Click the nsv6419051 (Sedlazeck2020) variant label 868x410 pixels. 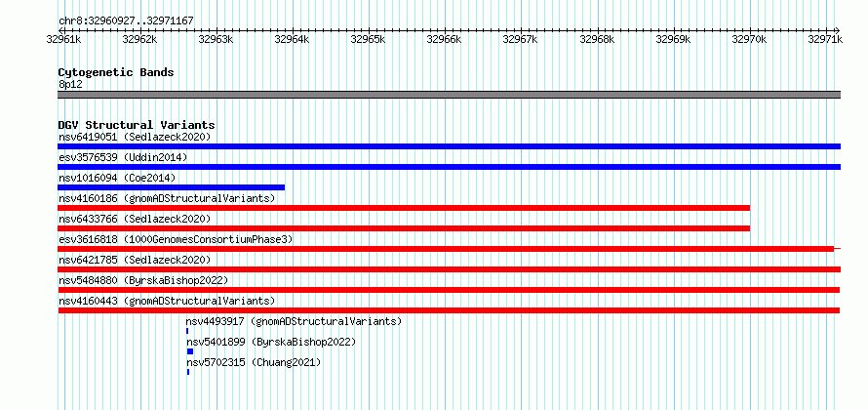(135, 137)
